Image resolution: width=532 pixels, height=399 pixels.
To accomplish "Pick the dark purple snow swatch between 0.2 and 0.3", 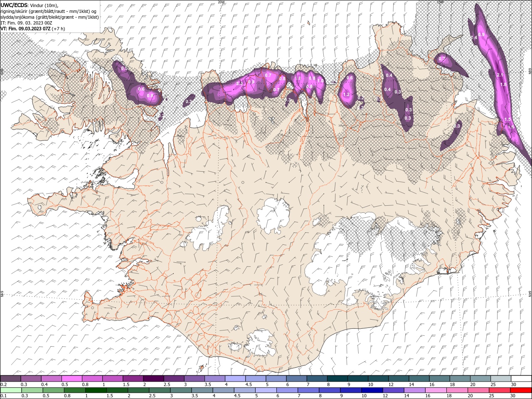I will [x=10, y=378].
